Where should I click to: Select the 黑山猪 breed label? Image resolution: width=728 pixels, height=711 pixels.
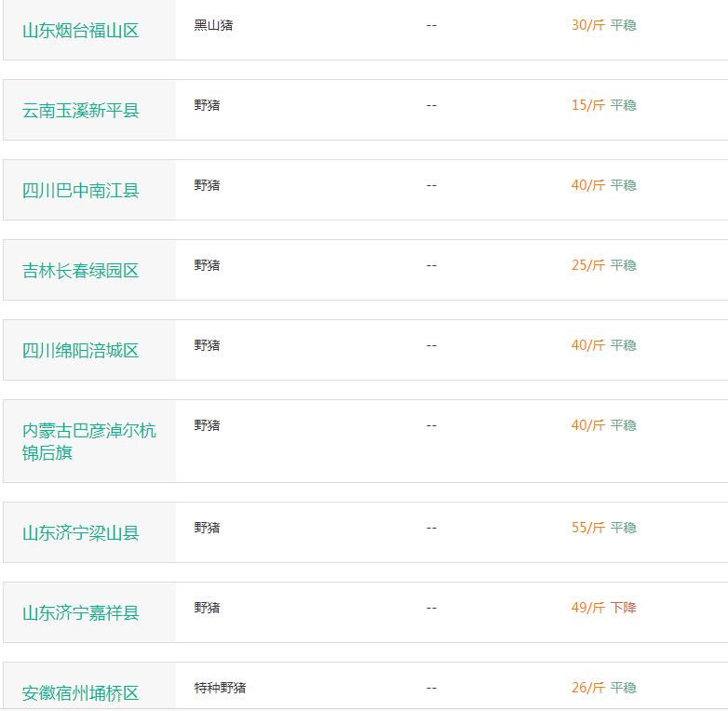[x=213, y=25]
